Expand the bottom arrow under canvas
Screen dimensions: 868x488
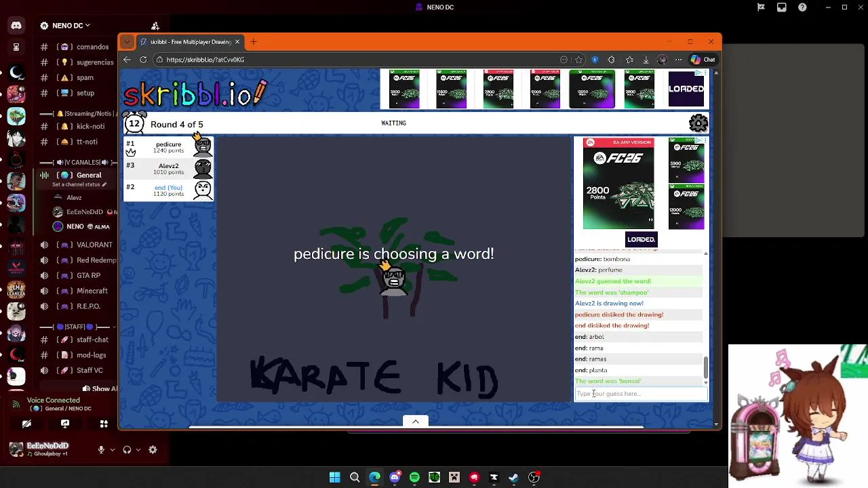416,422
